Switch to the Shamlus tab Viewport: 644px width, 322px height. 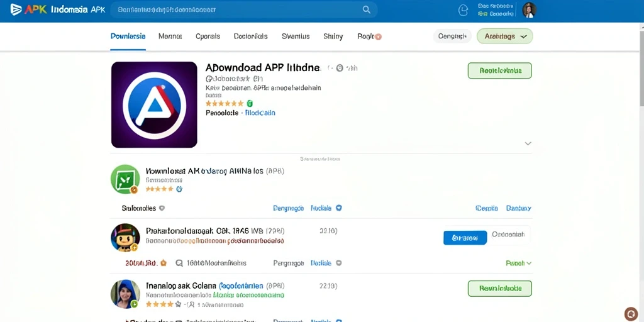[296, 36]
